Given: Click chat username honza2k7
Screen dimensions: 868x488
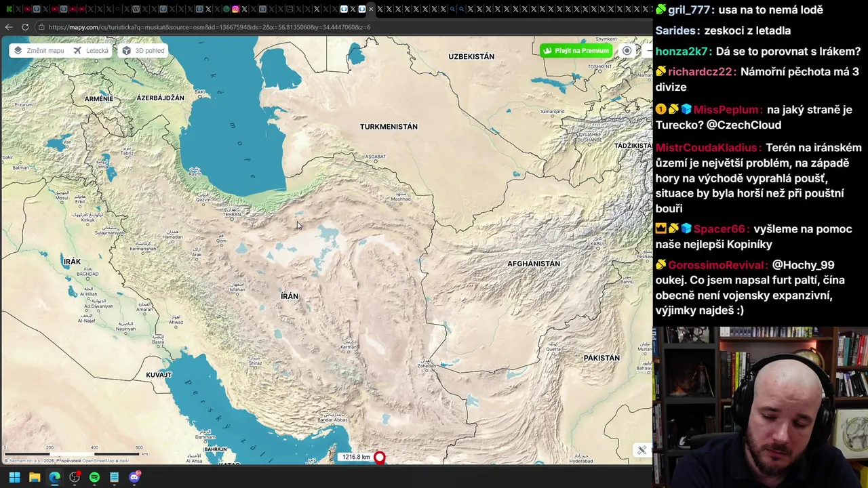Looking at the screenshot, I should point(684,52).
